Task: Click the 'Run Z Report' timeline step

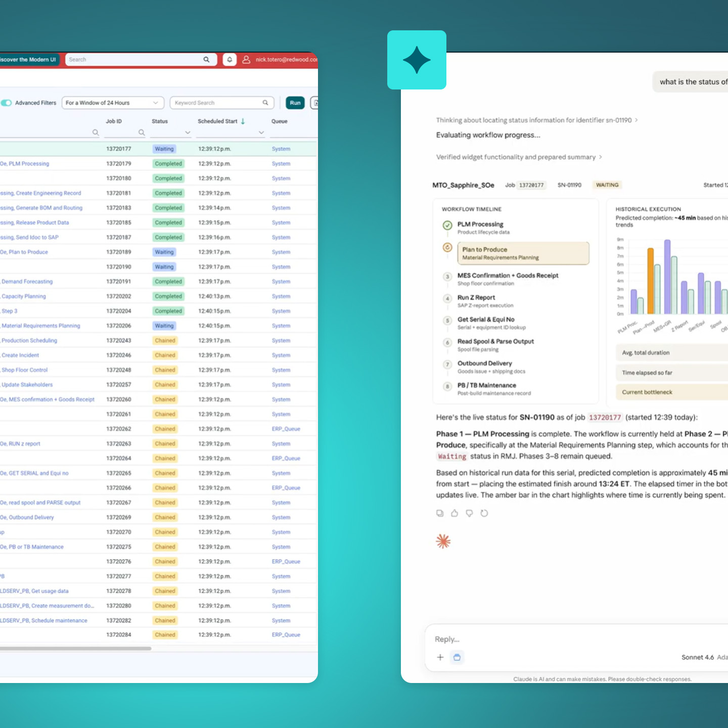Action: point(485,301)
